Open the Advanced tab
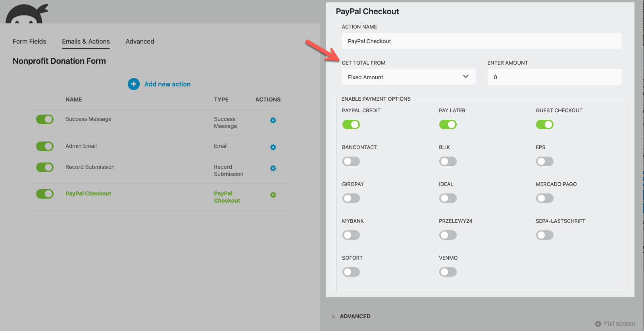This screenshot has width=644, height=331. (140, 41)
